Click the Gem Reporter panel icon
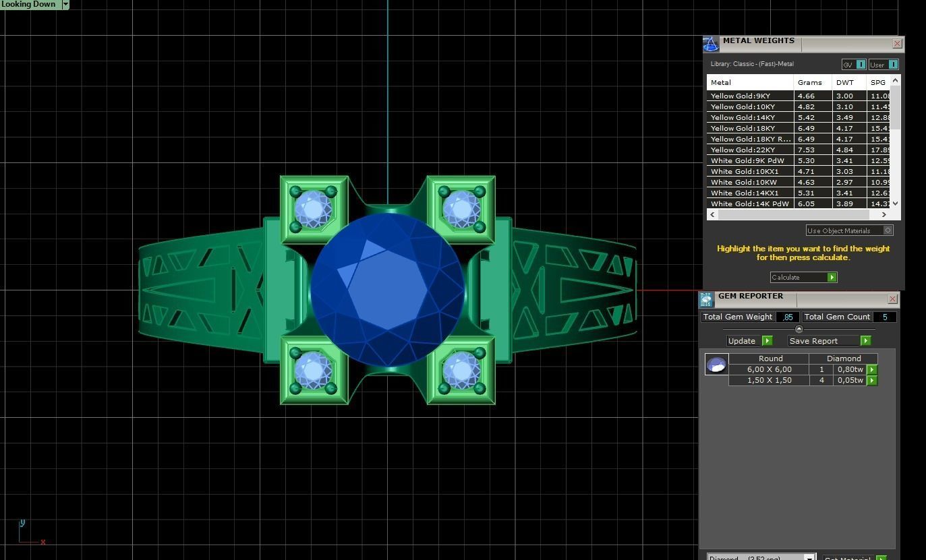Image resolution: width=926 pixels, height=560 pixels. pyautogui.click(x=706, y=299)
